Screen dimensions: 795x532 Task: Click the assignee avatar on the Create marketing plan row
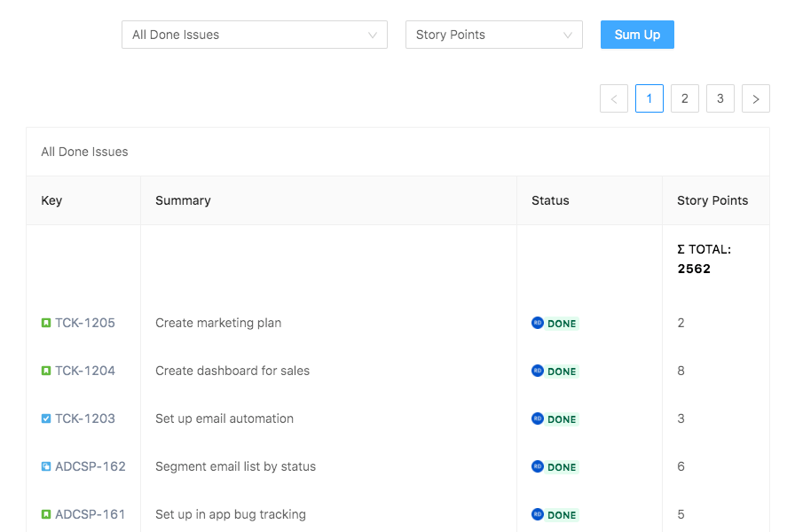coord(537,323)
